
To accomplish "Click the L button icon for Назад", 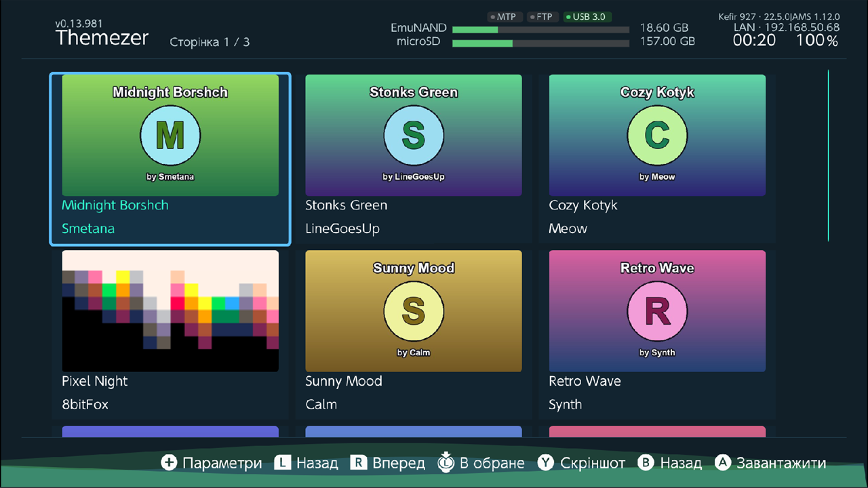I will [282, 463].
